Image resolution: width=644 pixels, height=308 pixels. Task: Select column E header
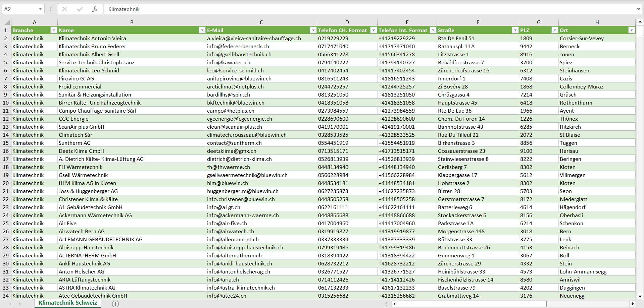(407, 22)
